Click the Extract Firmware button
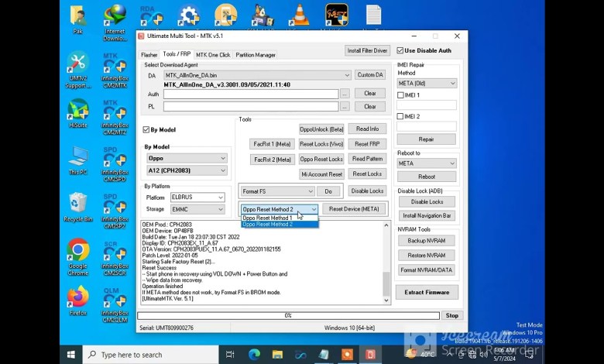The width and height of the screenshot is (604, 364). click(x=427, y=292)
